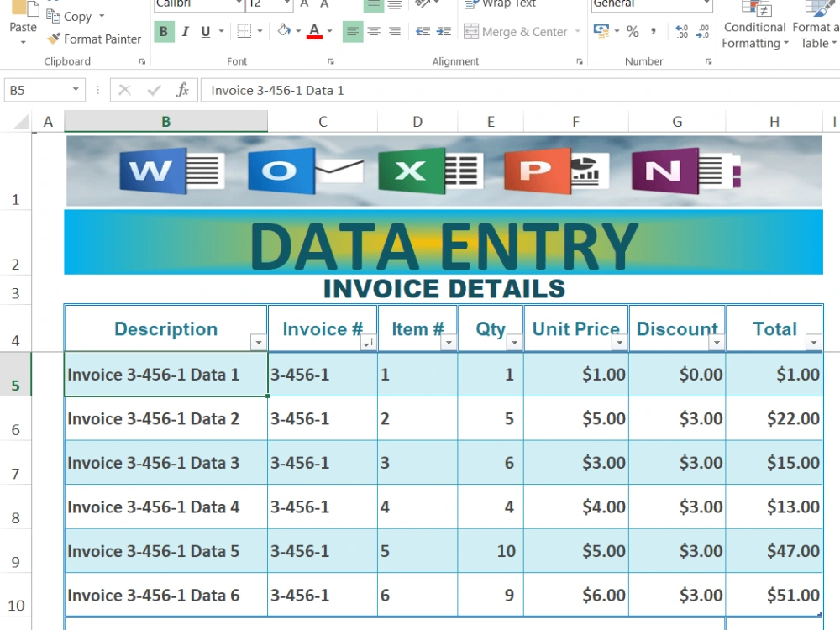Screen dimensions: 840x630
Task: Toggle Italic formatting
Action: 186,32
